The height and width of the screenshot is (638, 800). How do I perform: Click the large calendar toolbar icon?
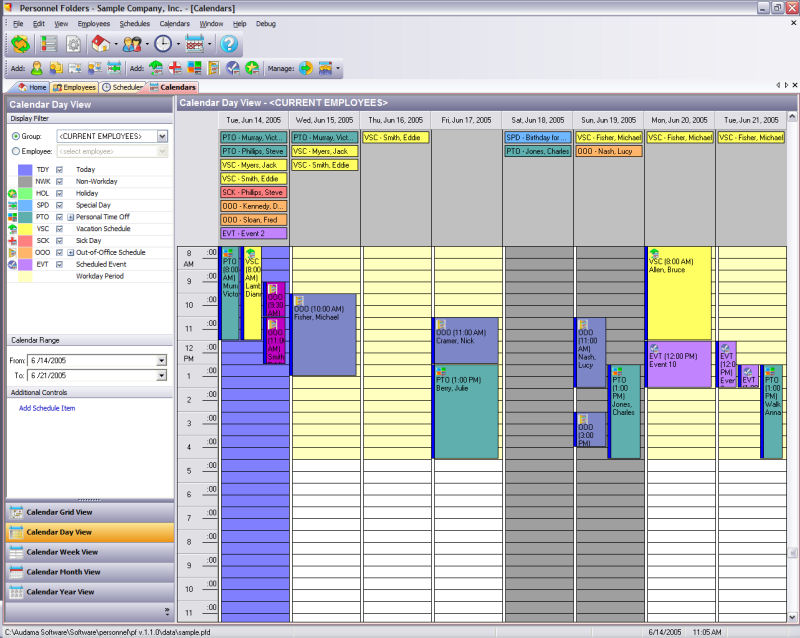coord(195,44)
